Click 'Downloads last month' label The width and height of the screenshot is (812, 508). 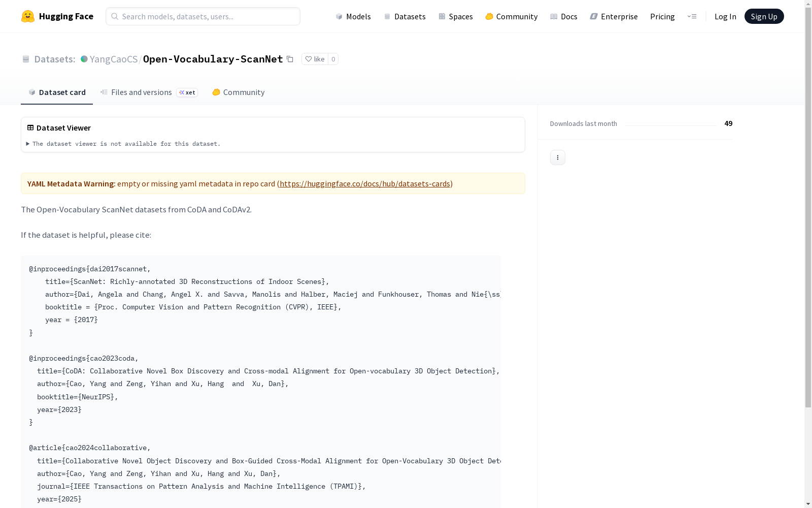click(584, 123)
